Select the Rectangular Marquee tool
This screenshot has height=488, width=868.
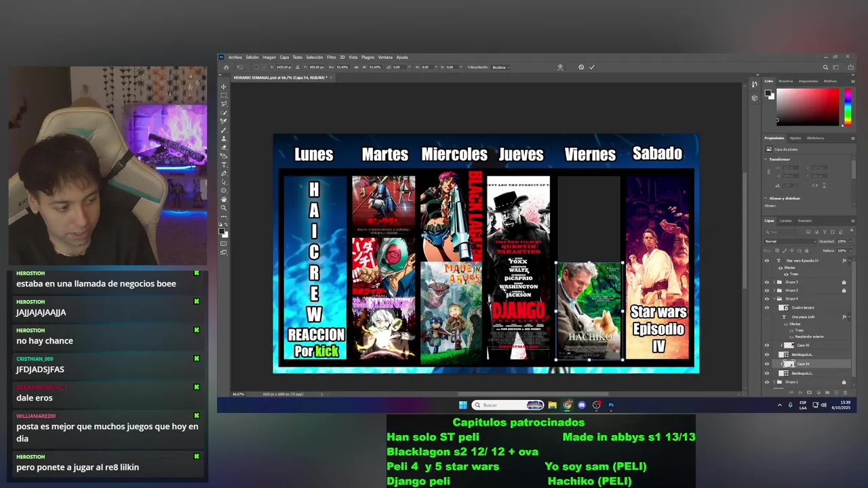click(x=224, y=96)
